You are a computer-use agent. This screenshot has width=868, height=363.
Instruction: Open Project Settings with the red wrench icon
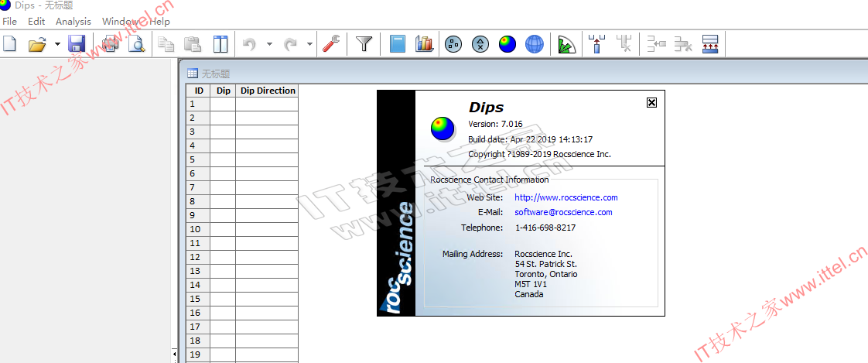(331, 44)
